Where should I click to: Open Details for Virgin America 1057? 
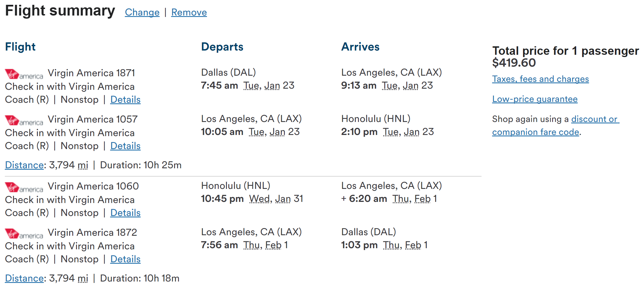pos(125,146)
